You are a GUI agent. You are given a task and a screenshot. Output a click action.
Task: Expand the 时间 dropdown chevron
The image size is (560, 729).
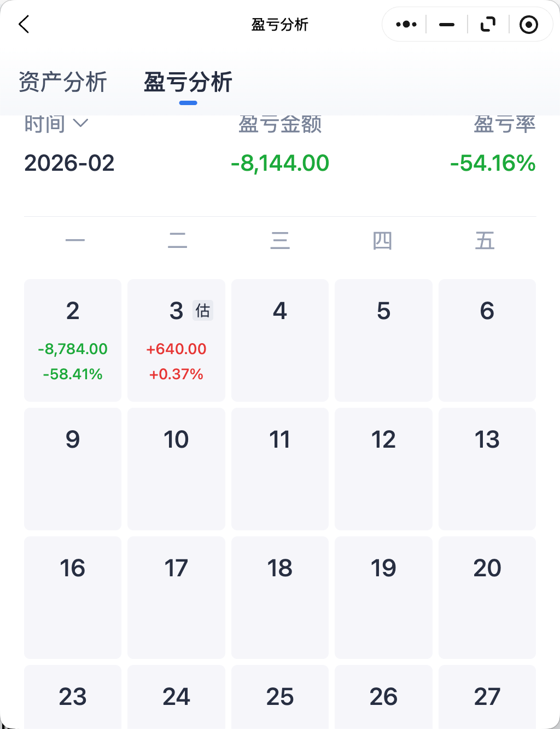point(80,124)
